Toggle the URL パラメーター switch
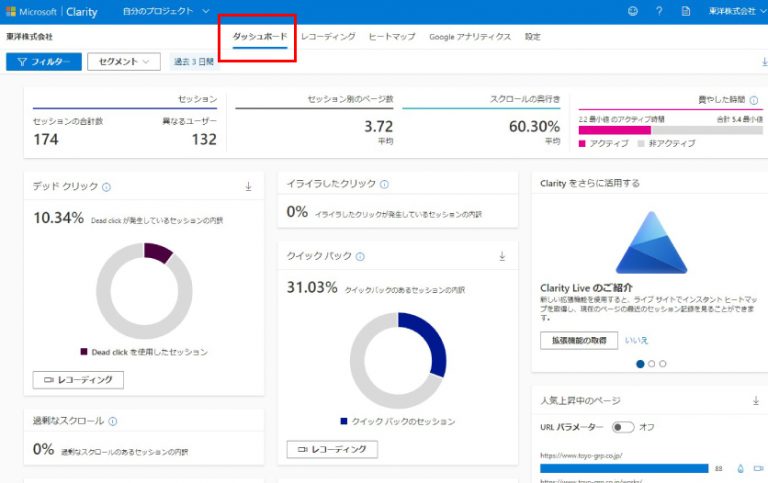Image resolution: width=768 pixels, height=483 pixels. [623, 427]
